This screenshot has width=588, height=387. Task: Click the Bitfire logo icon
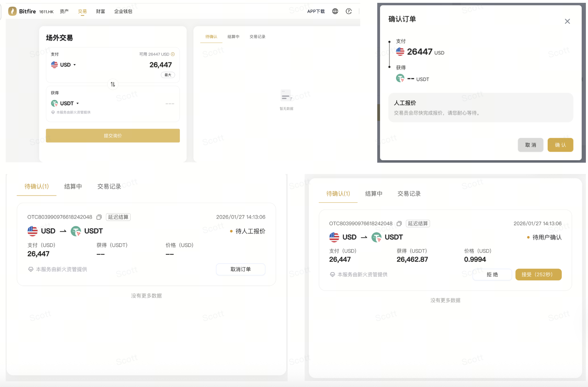(12, 11)
